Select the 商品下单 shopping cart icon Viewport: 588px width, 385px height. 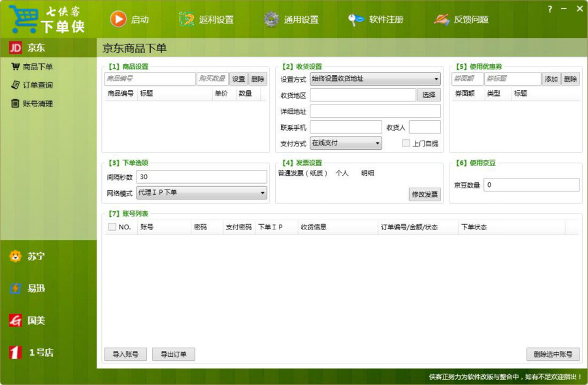click(x=14, y=66)
